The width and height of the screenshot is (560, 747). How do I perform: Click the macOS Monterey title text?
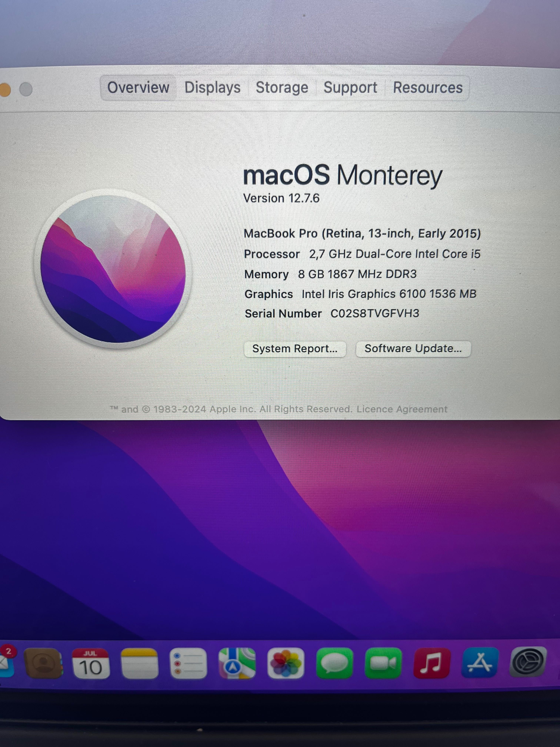pos(343,175)
